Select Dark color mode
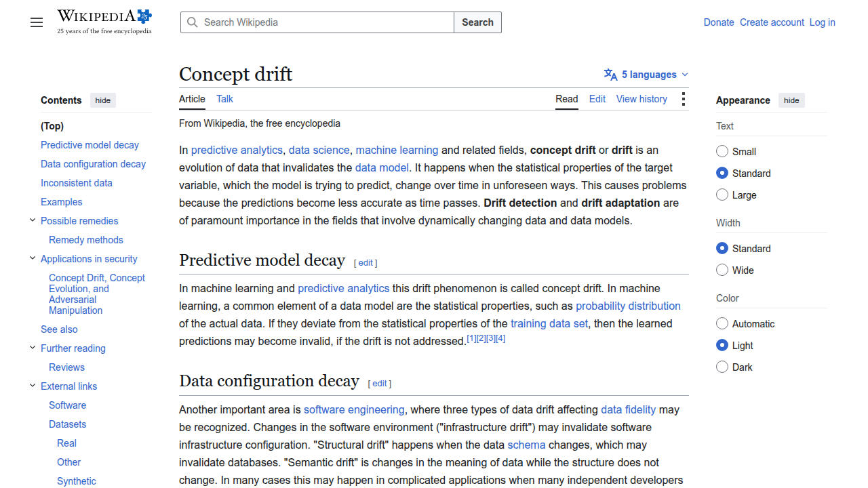 [722, 367]
